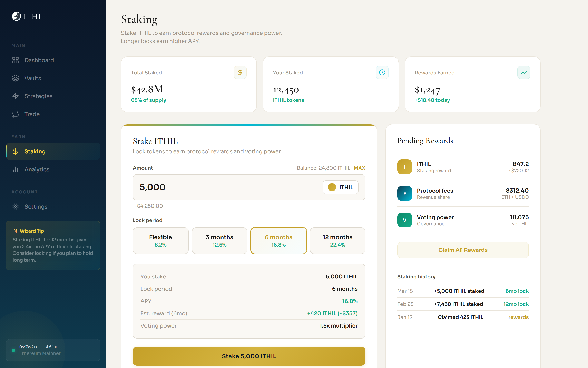Screen dimensions: 588x368
Task: Click the green wallet connection status dot
Action: coord(14,350)
